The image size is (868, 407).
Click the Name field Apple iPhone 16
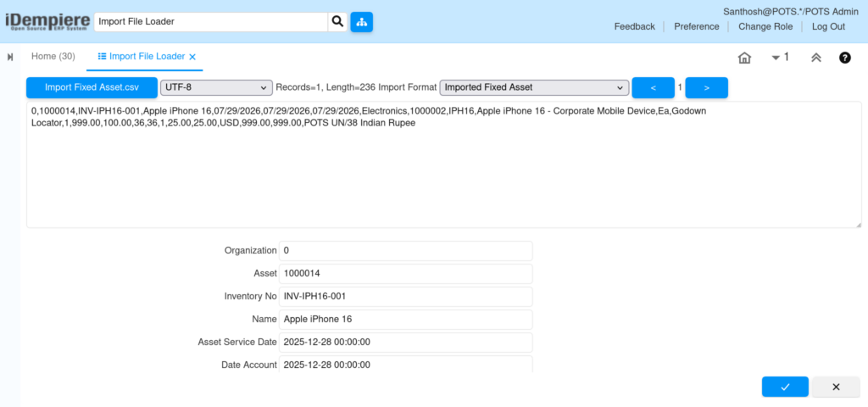coord(406,320)
